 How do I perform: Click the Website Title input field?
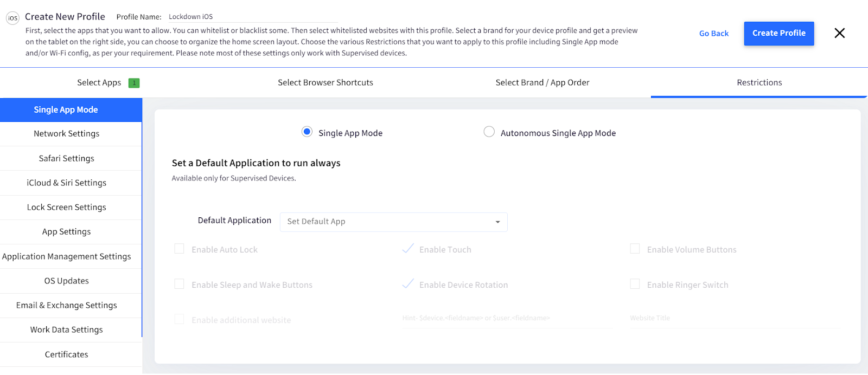[735, 319]
